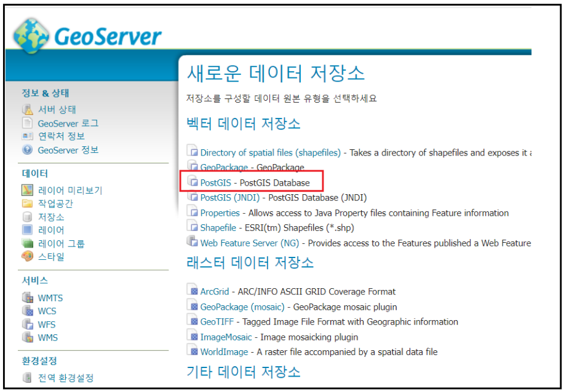Choose PostGIS (JNDI) store link
Image resolution: width=564 pixels, height=392 pixels.
(230, 198)
